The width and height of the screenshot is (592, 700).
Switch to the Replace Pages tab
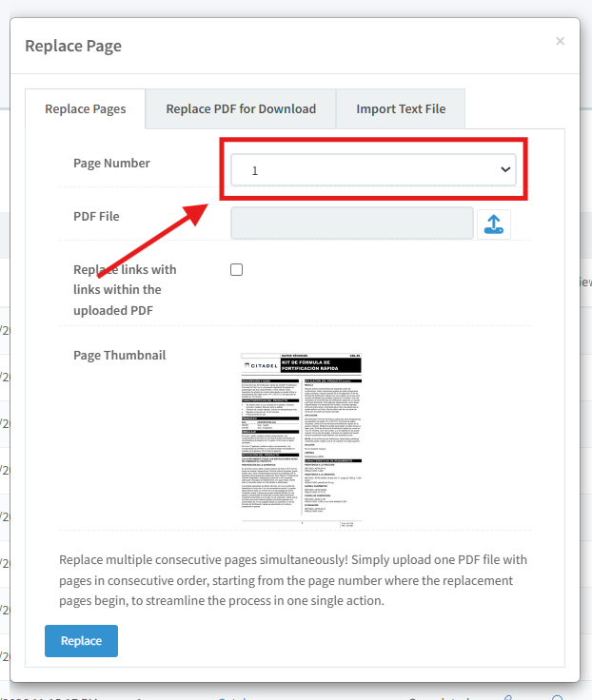86,109
